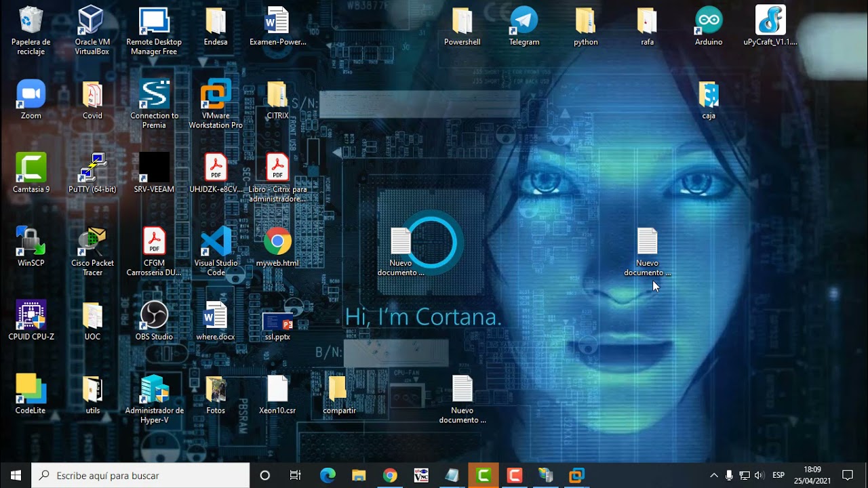The width and height of the screenshot is (868, 488).
Task: Select the UOC folder
Action: coord(92,321)
